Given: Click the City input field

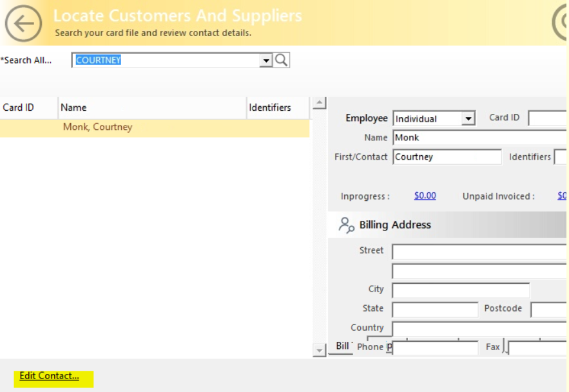Looking at the screenshot, I should pyautogui.click(x=461, y=290).
